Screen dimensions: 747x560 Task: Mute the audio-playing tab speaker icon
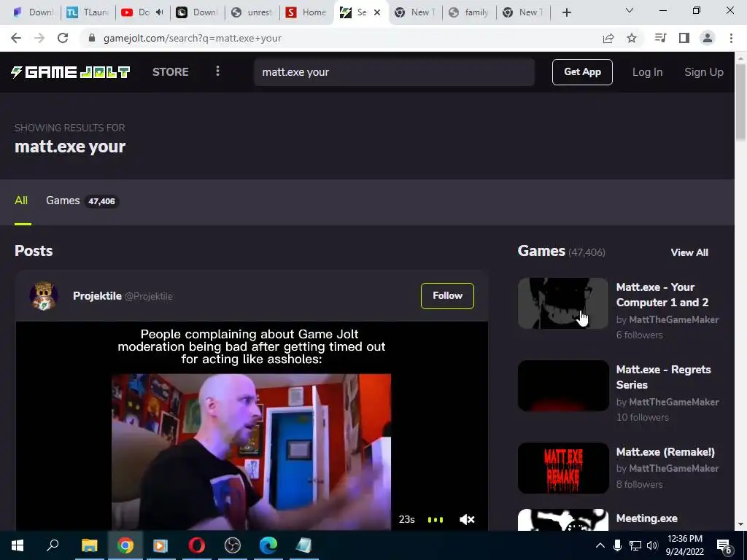pyautogui.click(x=159, y=12)
